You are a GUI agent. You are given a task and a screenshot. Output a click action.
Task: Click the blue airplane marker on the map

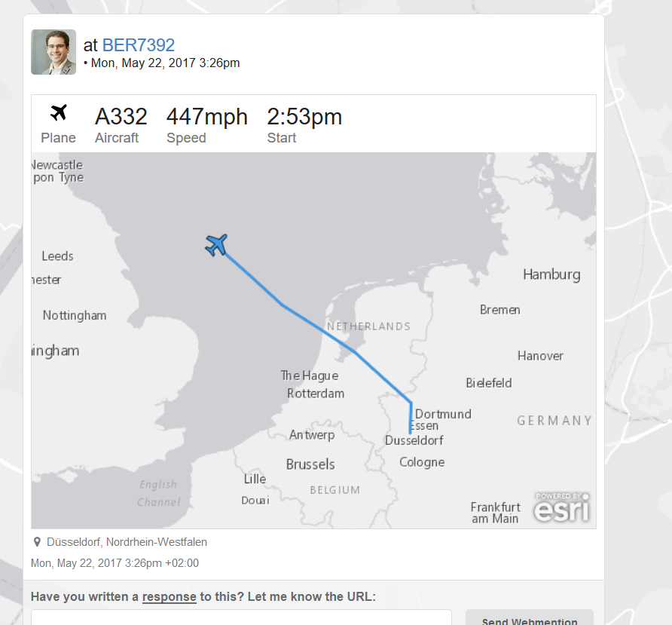(x=216, y=245)
